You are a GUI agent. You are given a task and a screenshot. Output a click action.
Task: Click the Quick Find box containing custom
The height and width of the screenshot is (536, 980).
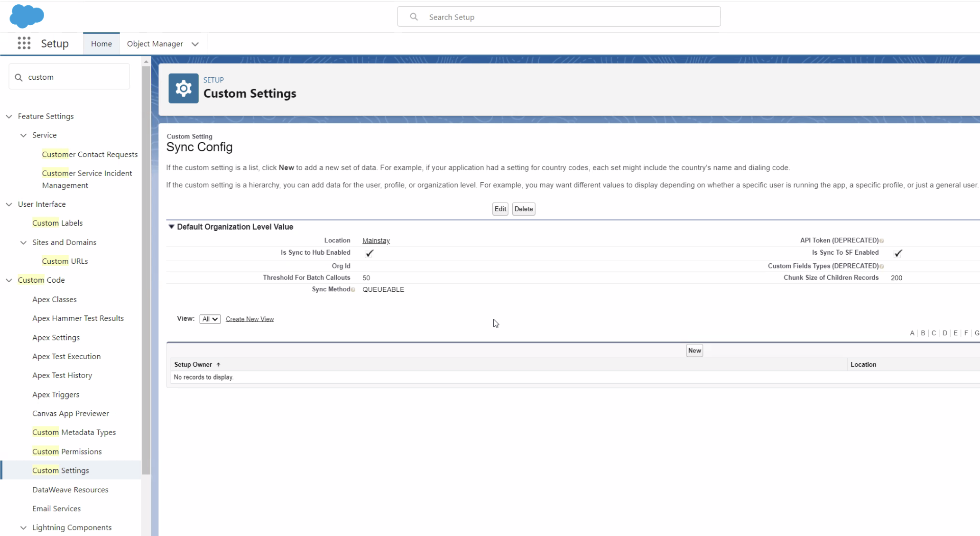(x=69, y=77)
